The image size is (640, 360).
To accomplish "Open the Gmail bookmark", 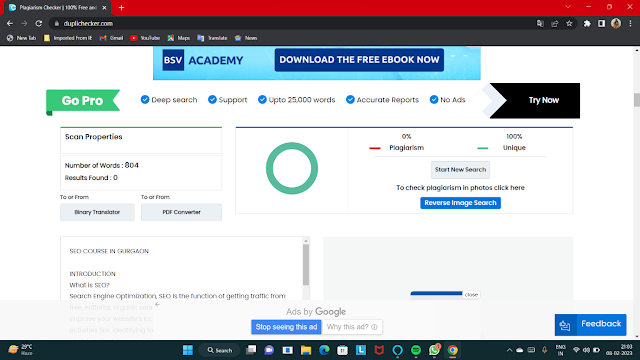I will coord(111,38).
